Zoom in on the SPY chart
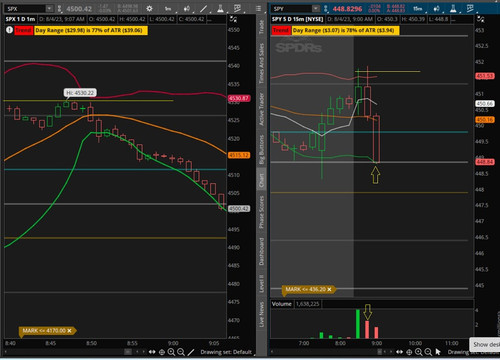This screenshot has height=360, width=500. point(419,352)
